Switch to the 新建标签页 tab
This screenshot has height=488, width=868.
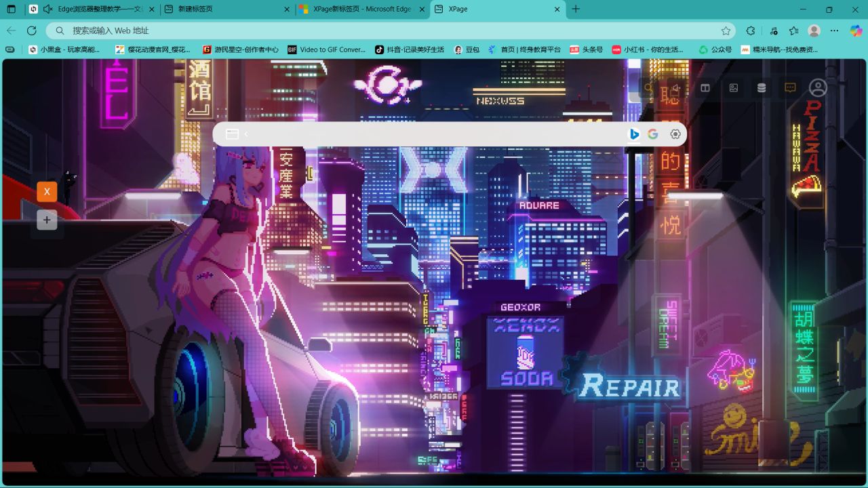point(227,9)
